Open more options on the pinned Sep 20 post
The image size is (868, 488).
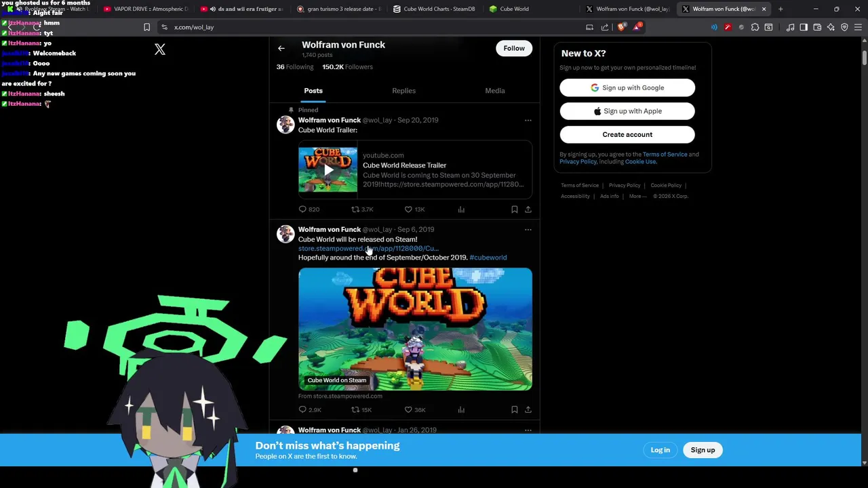click(528, 121)
